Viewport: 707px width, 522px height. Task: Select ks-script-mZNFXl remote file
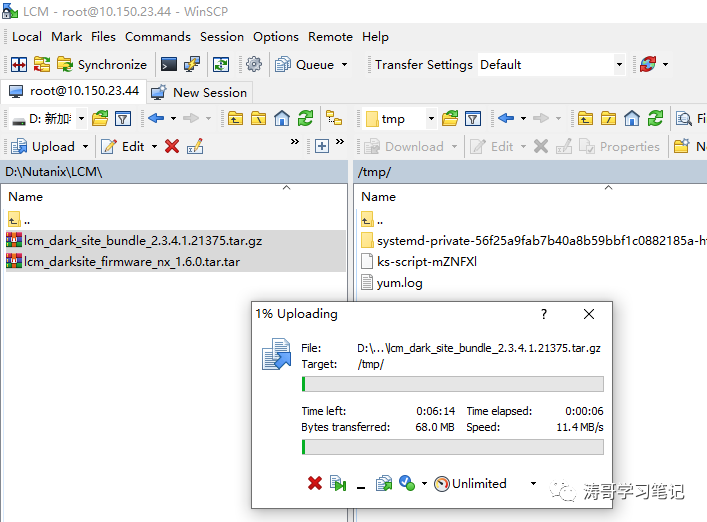(x=419, y=261)
